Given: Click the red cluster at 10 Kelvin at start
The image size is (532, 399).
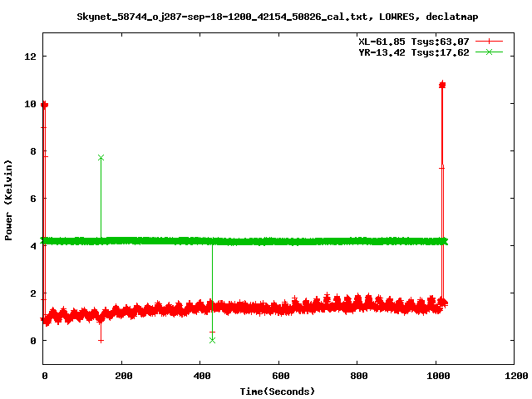Looking at the screenshot, I should click(44, 105).
